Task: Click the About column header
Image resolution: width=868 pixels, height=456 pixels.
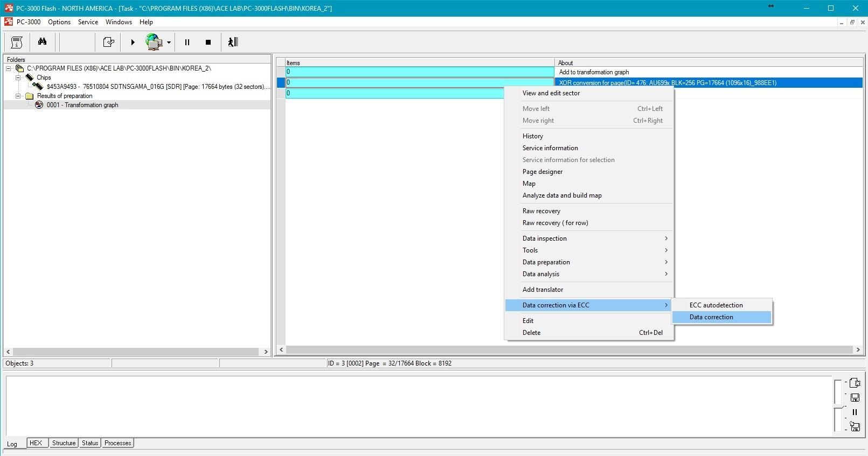Action: (709, 63)
